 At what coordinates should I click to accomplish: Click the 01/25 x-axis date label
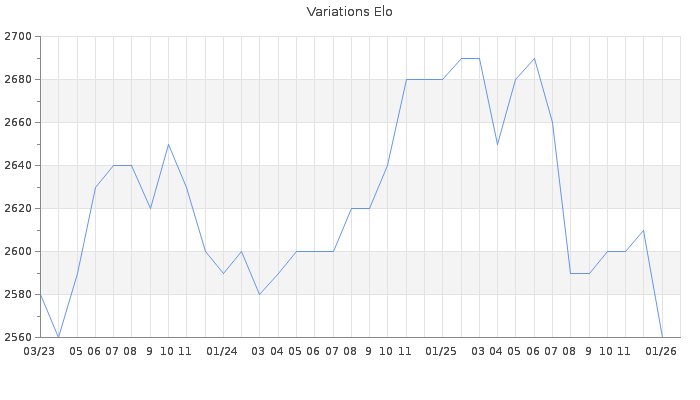pyautogui.click(x=441, y=351)
